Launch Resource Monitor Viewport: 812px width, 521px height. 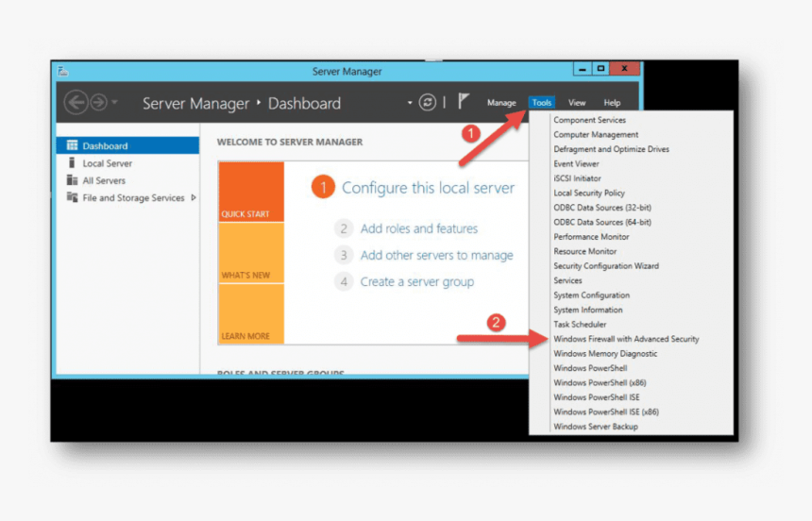[584, 251]
